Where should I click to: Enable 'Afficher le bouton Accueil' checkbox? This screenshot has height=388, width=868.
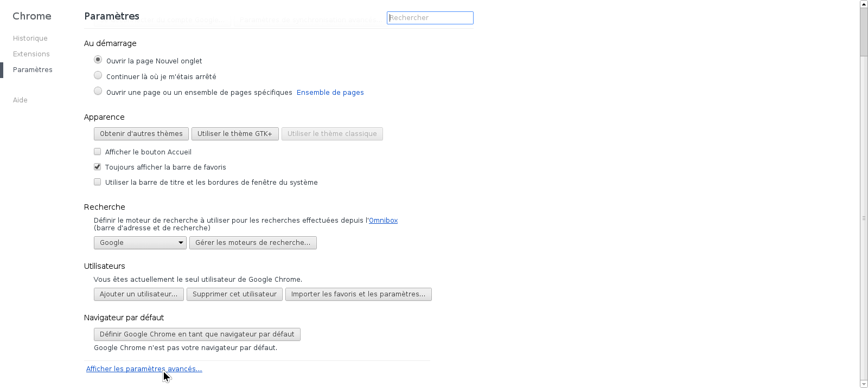point(98,152)
